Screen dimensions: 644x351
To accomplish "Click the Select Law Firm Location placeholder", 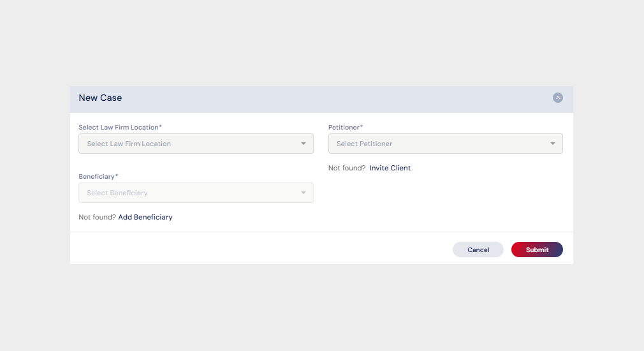I will [129, 144].
